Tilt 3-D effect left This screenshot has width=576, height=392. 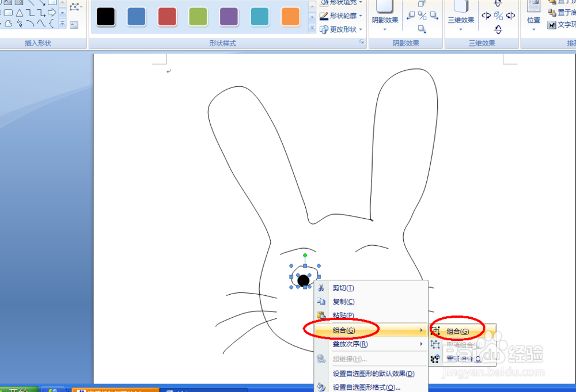pyautogui.click(x=486, y=16)
